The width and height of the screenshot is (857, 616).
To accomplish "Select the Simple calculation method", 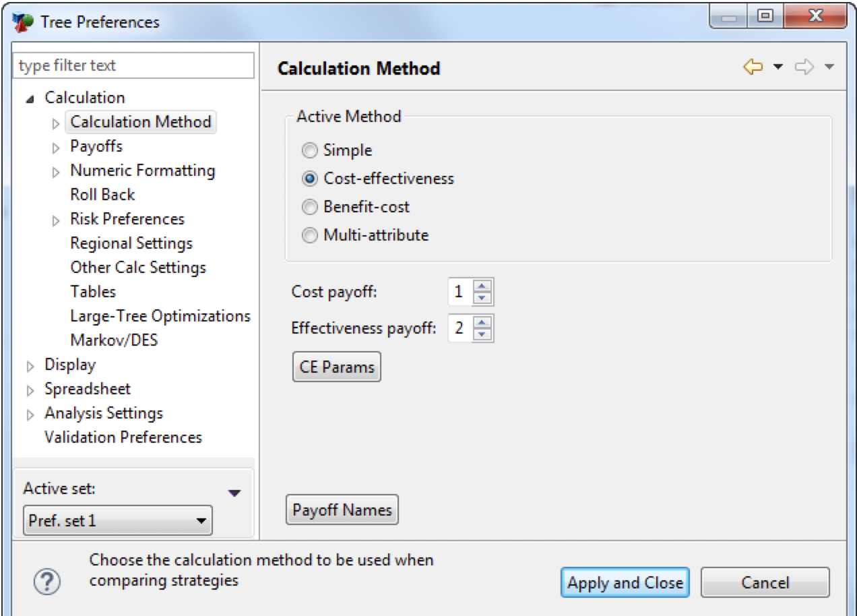I will 310,150.
